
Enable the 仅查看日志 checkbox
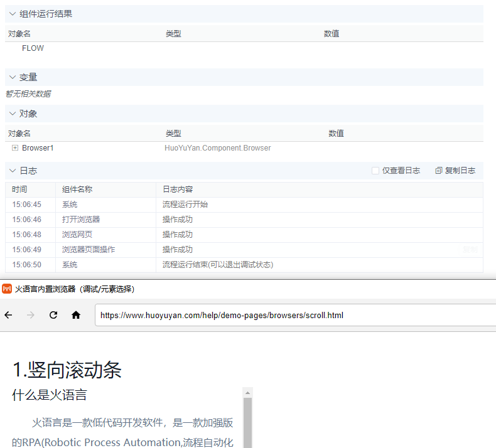click(x=375, y=171)
